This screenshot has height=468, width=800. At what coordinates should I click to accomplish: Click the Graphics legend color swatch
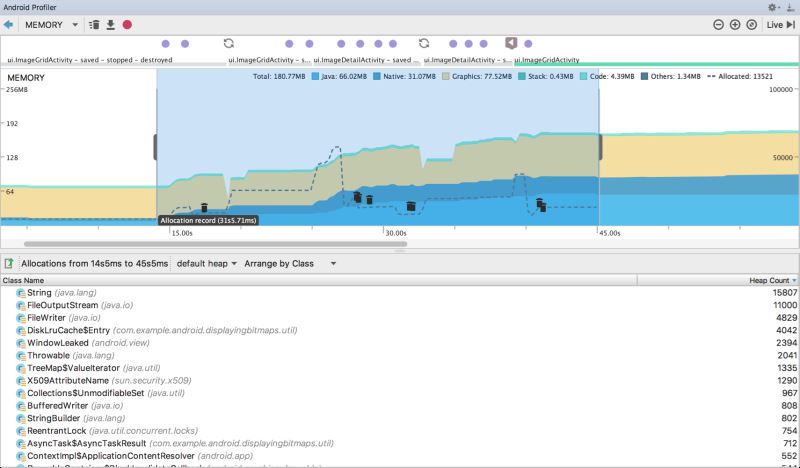point(446,77)
